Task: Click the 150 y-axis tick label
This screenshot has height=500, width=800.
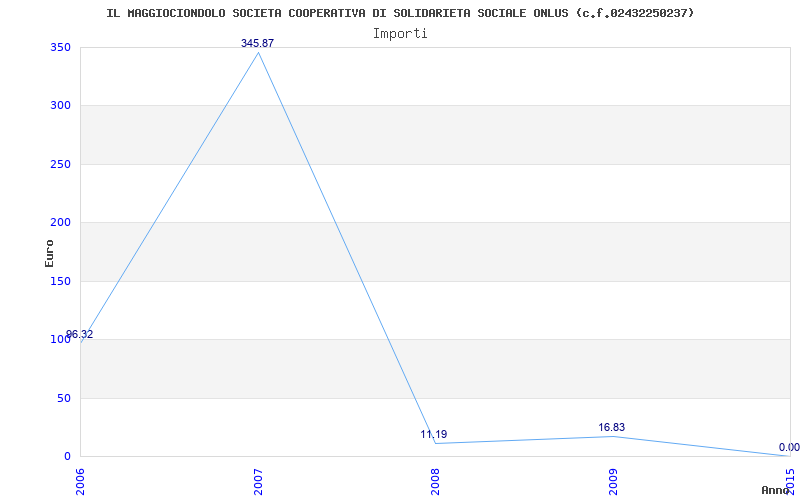Action: (x=60, y=281)
